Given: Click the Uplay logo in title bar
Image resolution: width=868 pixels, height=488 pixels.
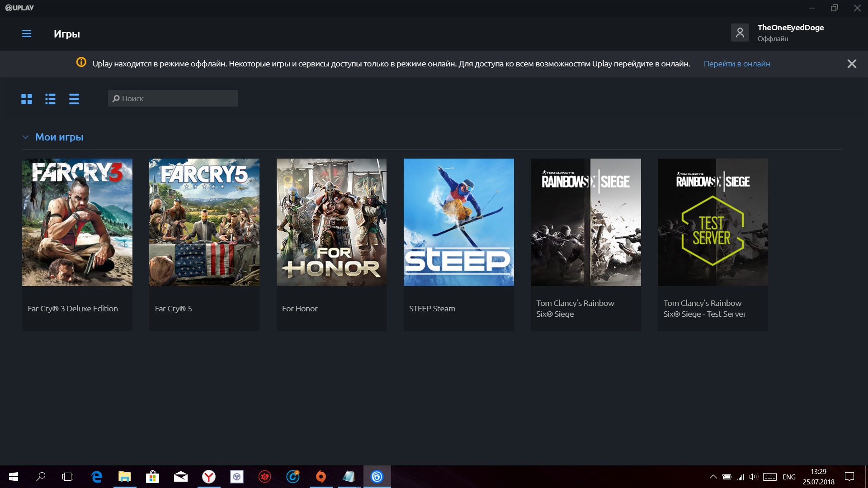Looking at the screenshot, I should 19,8.
